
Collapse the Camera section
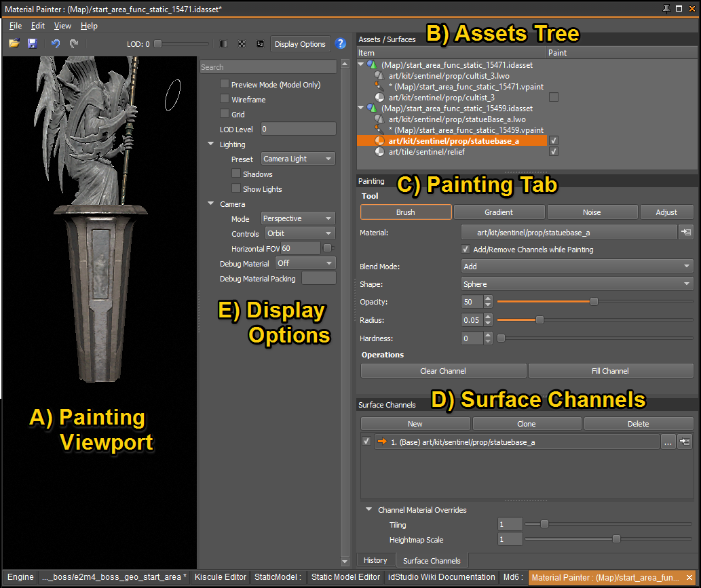pos(210,203)
